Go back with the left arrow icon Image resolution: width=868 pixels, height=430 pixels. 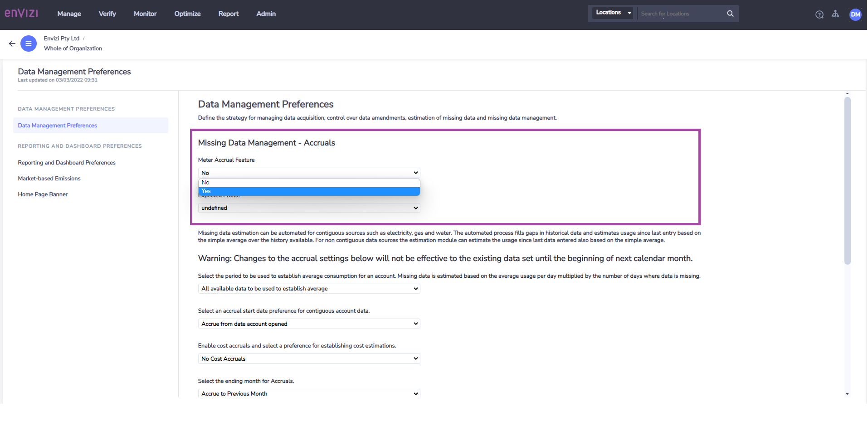[x=12, y=43]
